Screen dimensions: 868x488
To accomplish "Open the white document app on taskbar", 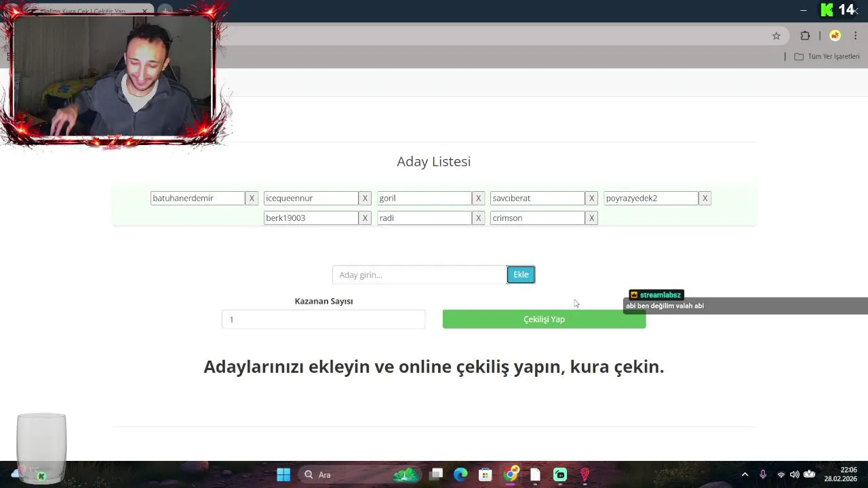I will 535,474.
